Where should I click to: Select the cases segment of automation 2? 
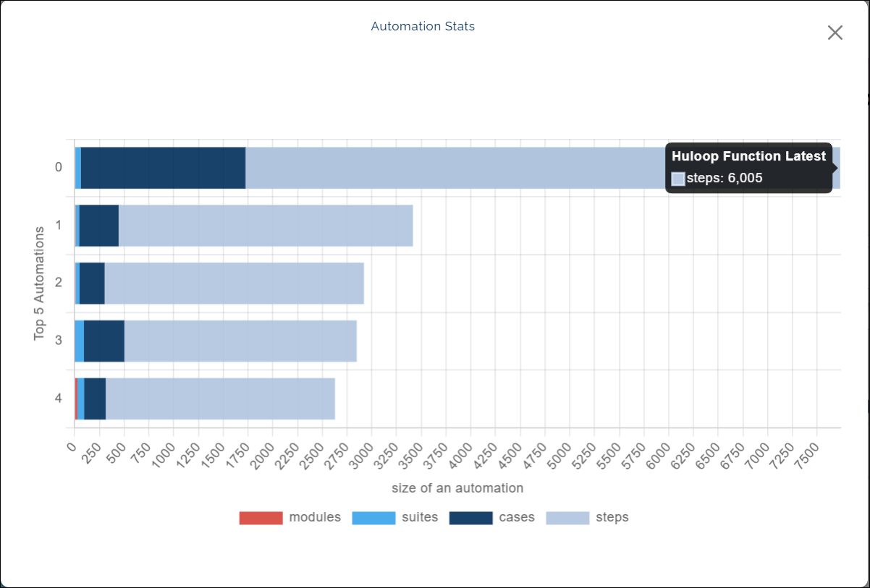pos(92,284)
